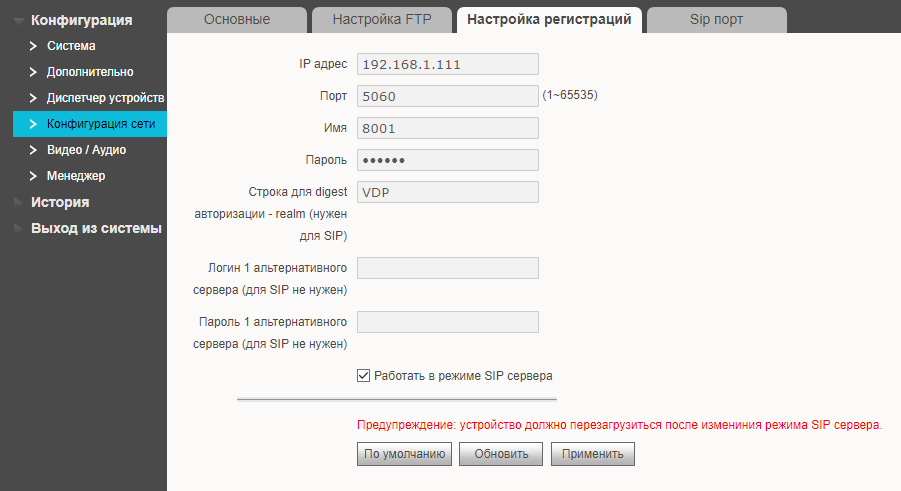Click the Порт field showing 5060
Screen dimensions: 901x491
[x=448, y=96]
